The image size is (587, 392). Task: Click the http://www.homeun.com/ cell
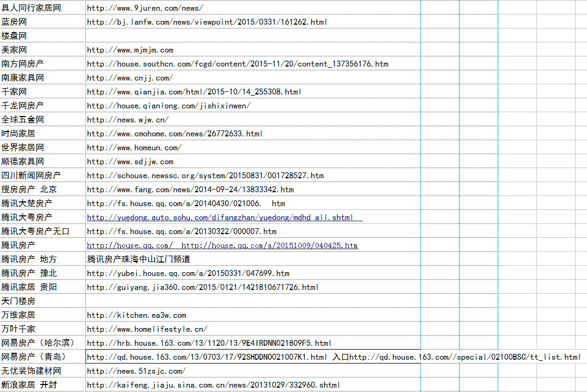coord(253,147)
